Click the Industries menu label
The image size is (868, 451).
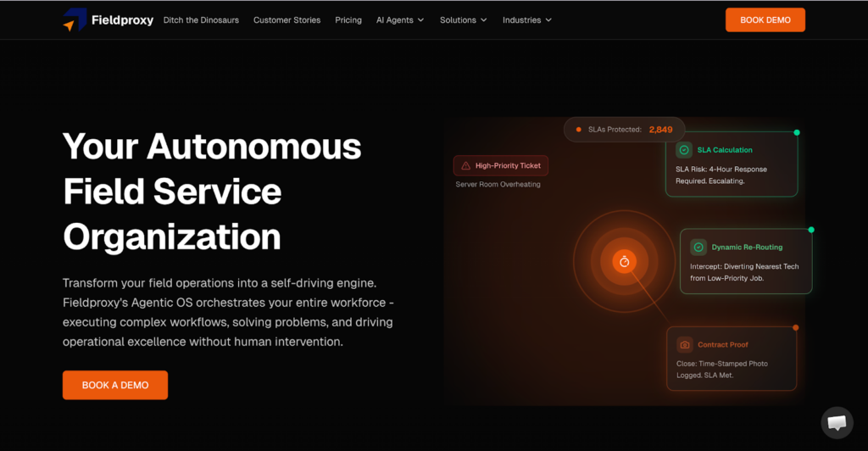pos(521,19)
